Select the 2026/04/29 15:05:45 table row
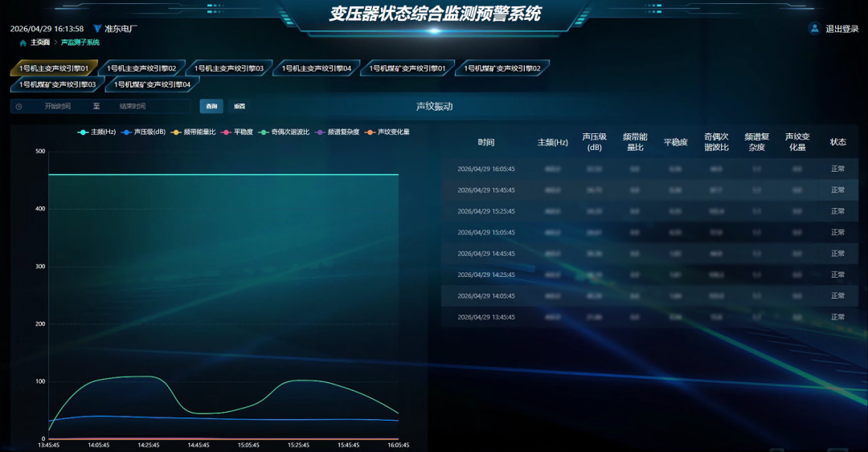 coord(650,232)
